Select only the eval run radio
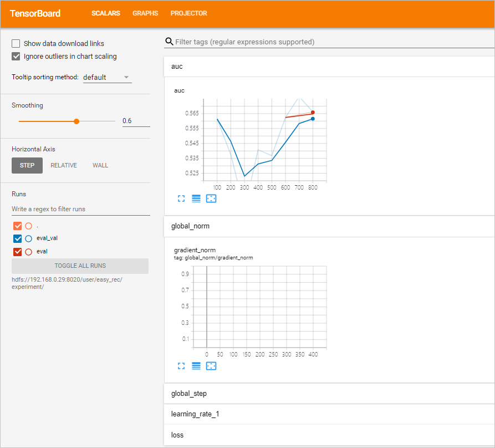 tap(28, 252)
